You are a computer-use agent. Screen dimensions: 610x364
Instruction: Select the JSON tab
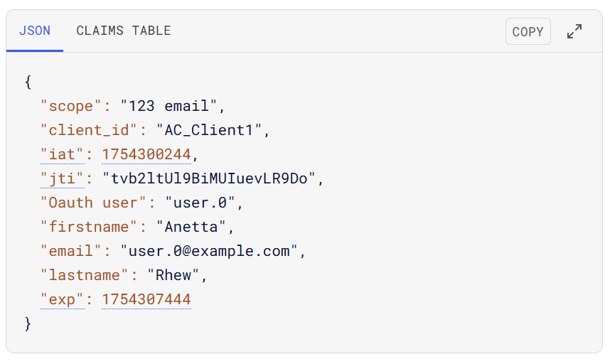point(35,31)
